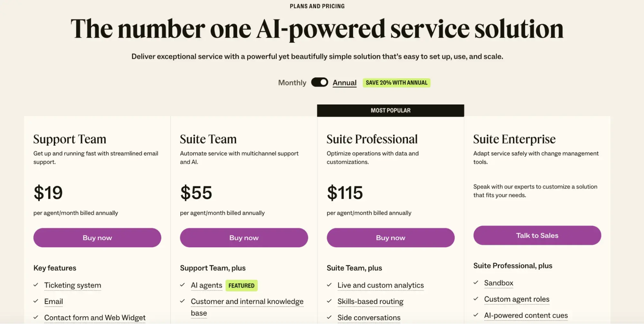
Task: Open Customer and internal knowledge base link
Action: tap(247, 302)
